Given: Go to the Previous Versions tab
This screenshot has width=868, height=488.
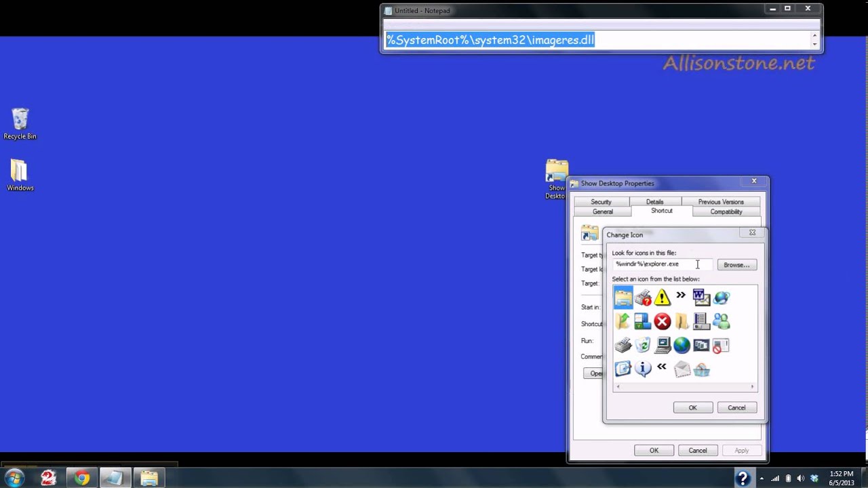Looking at the screenshot, I should (720, 202).
